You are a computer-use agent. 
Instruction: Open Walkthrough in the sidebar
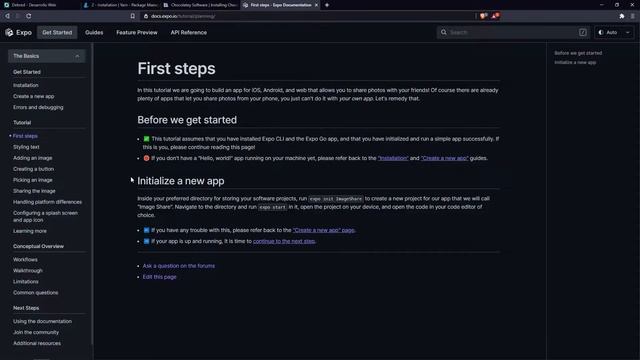[x=28, y=271]
